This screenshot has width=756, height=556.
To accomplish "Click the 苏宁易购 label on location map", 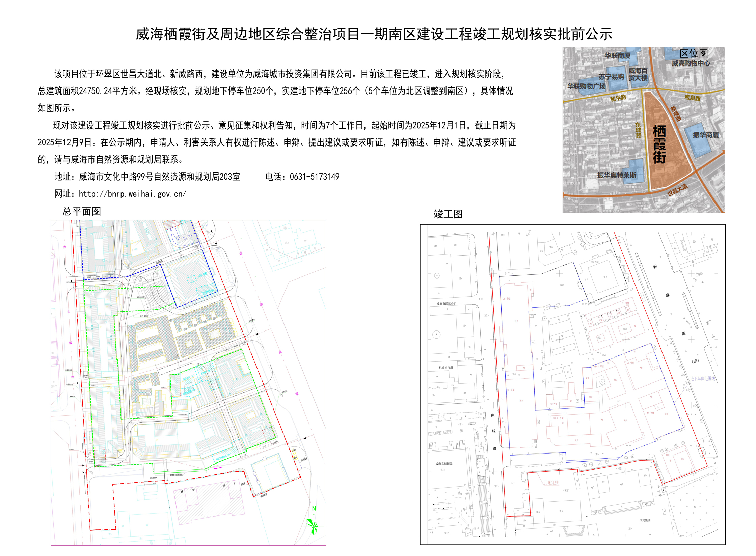I will click(611, 77).
